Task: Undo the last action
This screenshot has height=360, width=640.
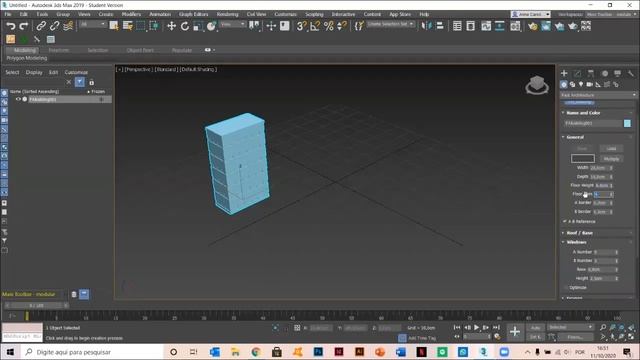Action: pos(11,26)
